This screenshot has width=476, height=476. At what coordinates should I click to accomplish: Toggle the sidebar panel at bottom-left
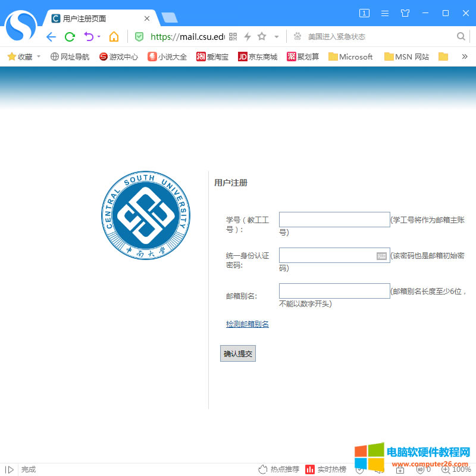point(10,469)
